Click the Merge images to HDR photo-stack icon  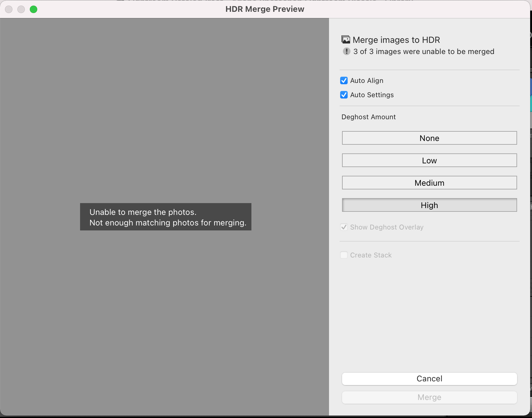tap(345, 39)
